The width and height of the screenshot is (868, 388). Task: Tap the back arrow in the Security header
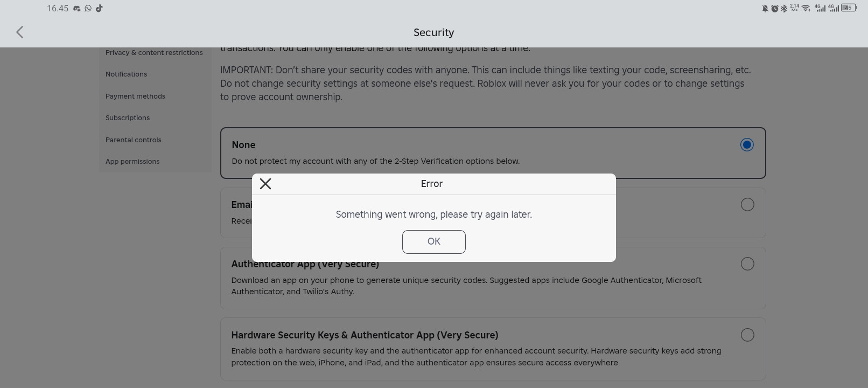pyautogui.click(x=20, y=32)
